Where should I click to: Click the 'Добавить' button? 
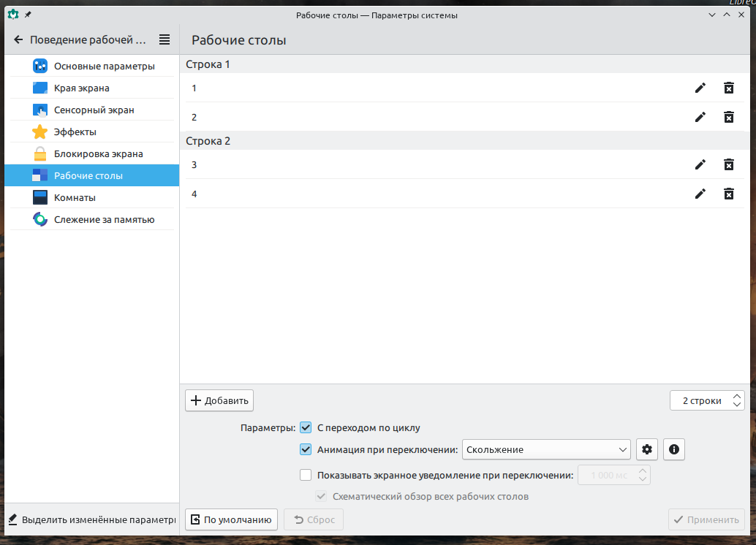[x=219, y=400]
